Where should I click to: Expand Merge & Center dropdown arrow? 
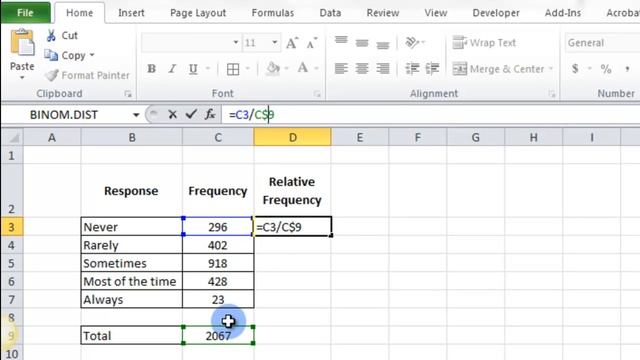click(x=551, y=69)
